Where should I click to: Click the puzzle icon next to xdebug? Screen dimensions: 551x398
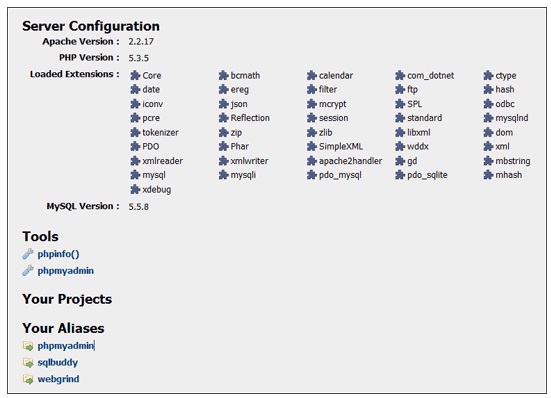(x=135, y=189)
